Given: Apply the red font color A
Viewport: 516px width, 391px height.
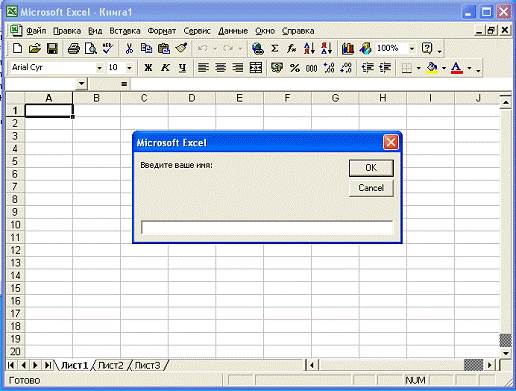Looking at the screenshot, I should coord(457,68).
